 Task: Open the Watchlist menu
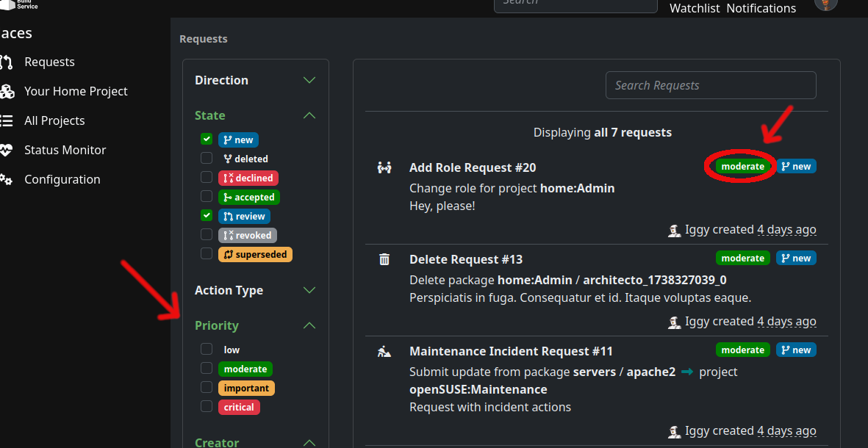pos(694,8)
